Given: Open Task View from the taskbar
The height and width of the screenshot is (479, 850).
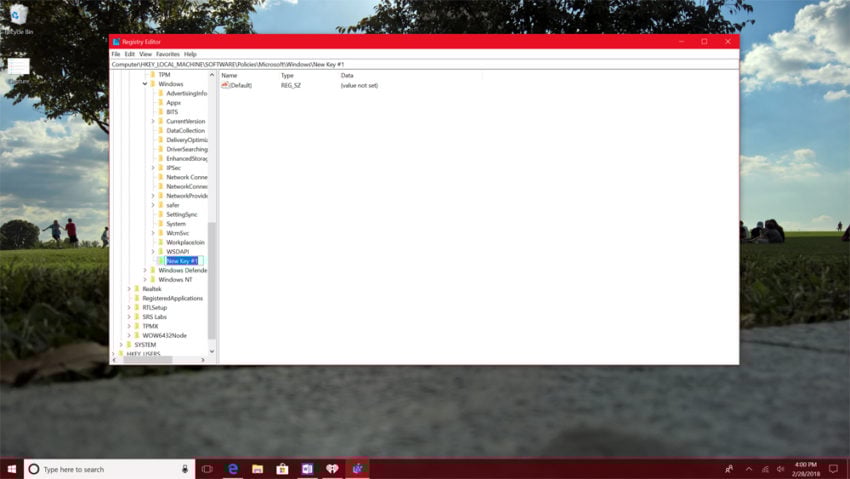Looking at the screenshot, I should pyautogui.click(x=207, y=469).
